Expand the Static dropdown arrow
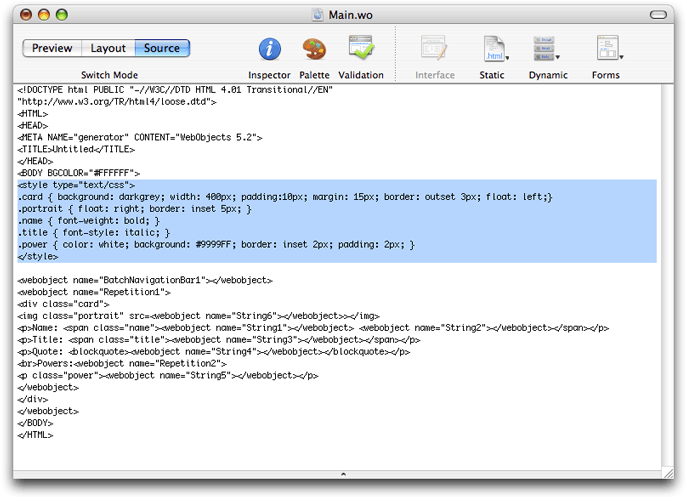Image resolution: width=687 pixels, height=501 pixels. click(508, 58)
